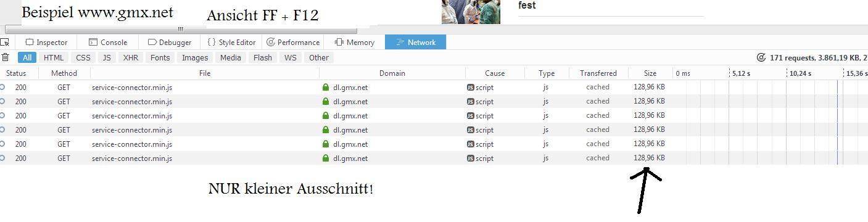Click the Console tab icon
868x222 pixels.
[x=93, y=42]
